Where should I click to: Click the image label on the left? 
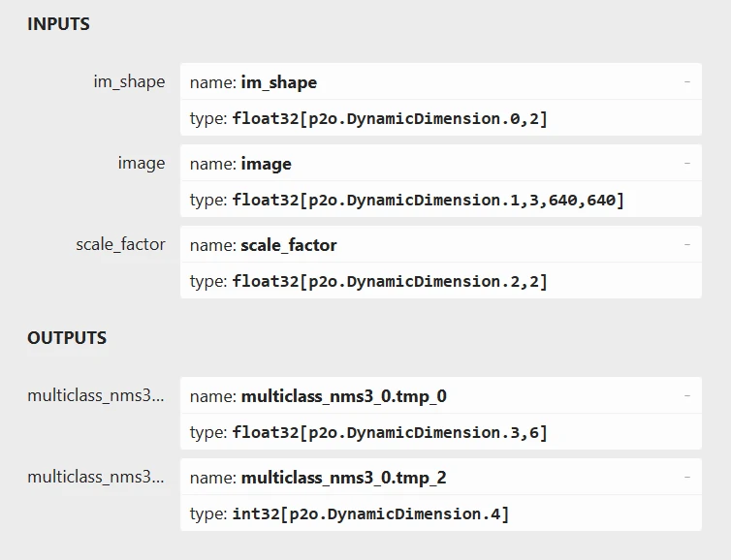click(142, 163)
